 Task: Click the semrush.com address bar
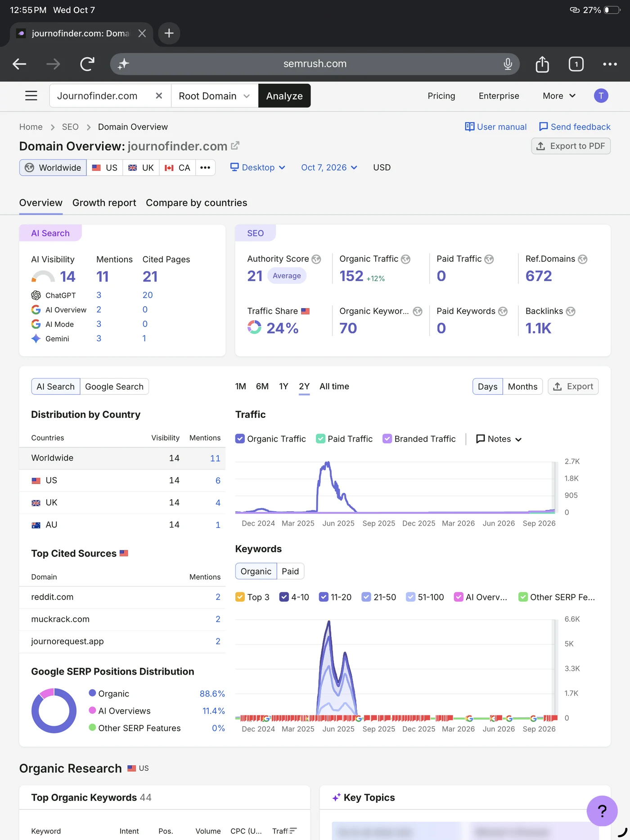click(x=315, y=64)
